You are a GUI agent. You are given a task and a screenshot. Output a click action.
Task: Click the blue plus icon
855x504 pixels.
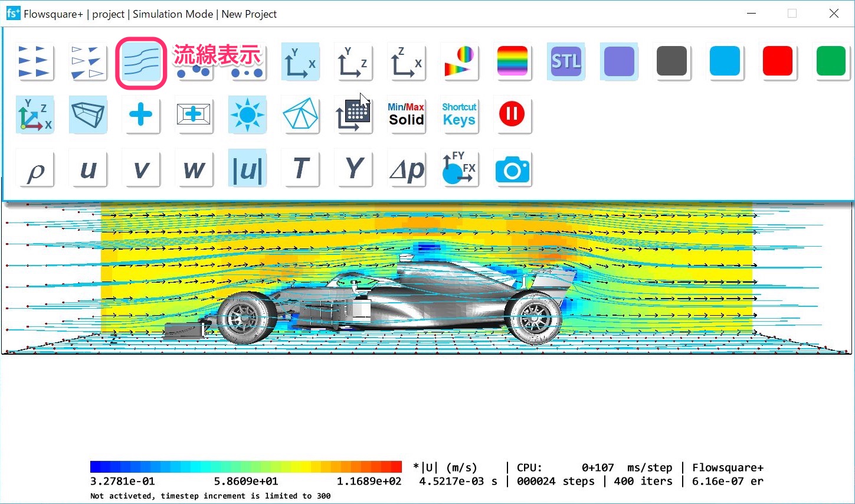(141, 114)
